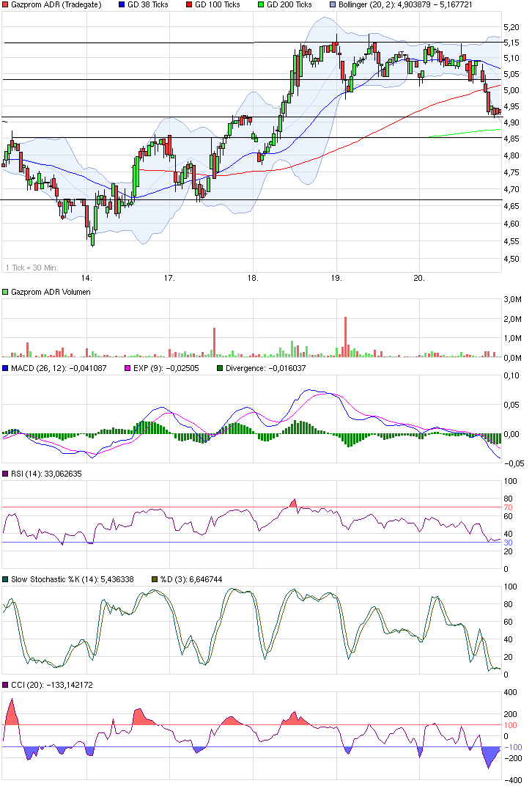Click the red RSI peak above the 70 line

pos(294,503)
